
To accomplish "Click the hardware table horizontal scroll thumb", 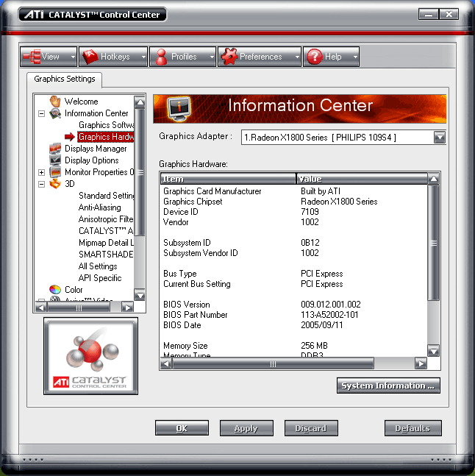I will click(273, 363).
